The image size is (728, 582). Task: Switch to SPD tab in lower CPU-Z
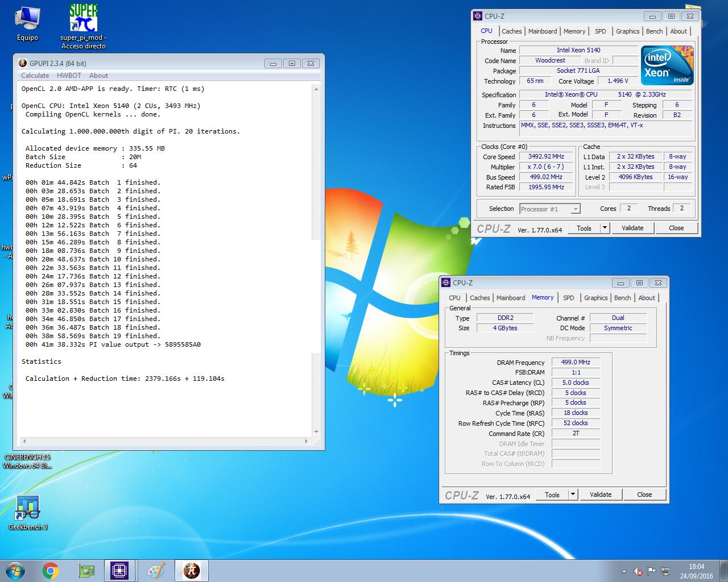[x=569, y=298]
